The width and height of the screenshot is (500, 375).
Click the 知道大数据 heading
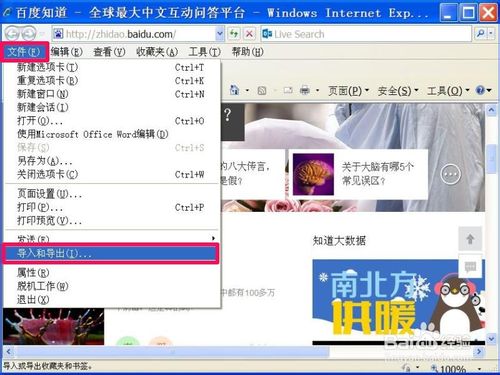339,240
